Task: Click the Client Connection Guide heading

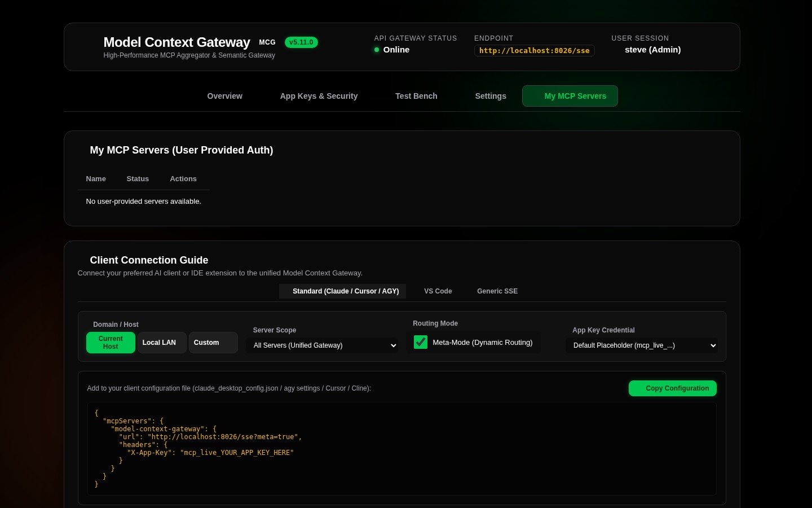Action: coord(149,260)
